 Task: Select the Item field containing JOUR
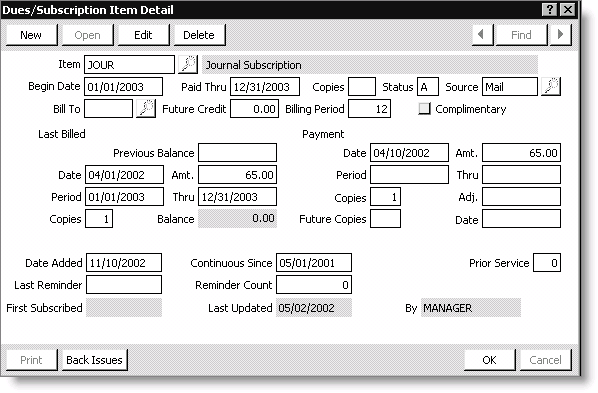coord(129,64)
